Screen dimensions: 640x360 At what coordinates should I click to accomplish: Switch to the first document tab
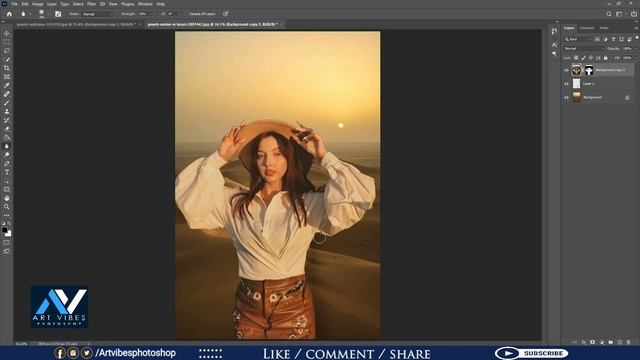tap(76, 24)
